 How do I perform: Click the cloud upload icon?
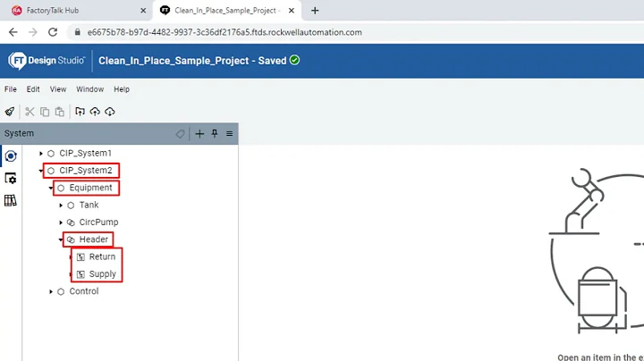coord(95,112)
